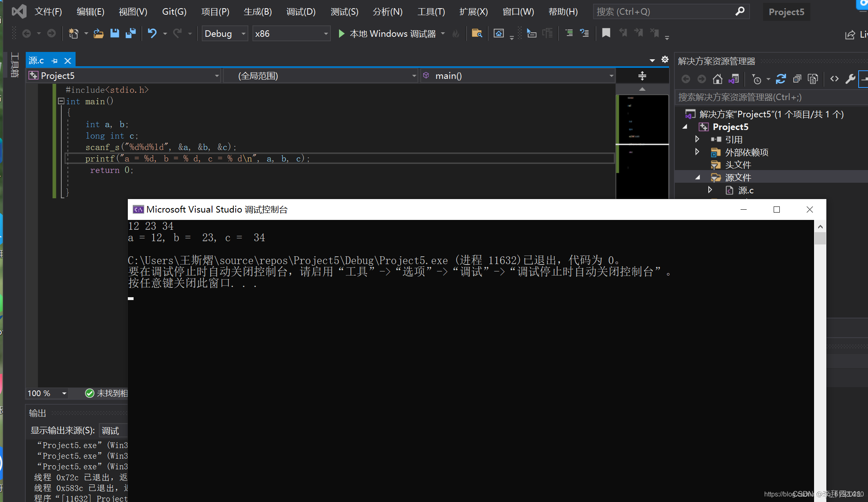The width and height of the screenshot is (868, 502).
Task: Click the console scrollbar up arrow
Action: point(820,226)
